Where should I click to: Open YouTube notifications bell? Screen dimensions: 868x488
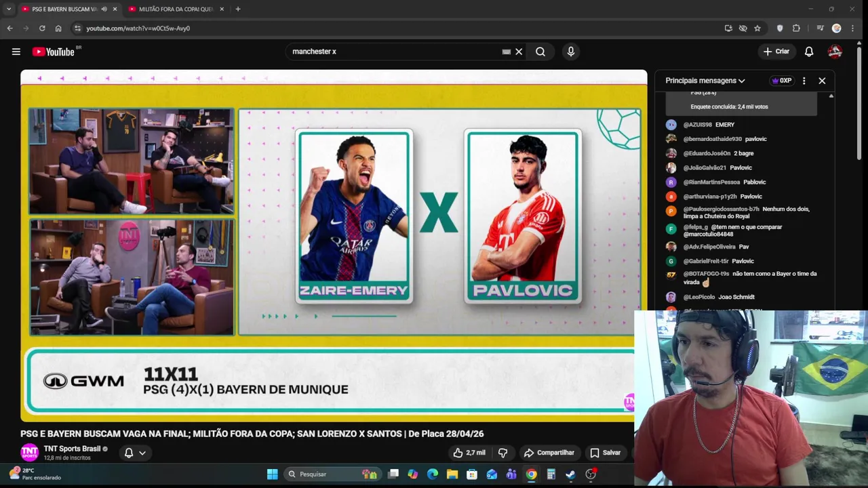point(809,52)
